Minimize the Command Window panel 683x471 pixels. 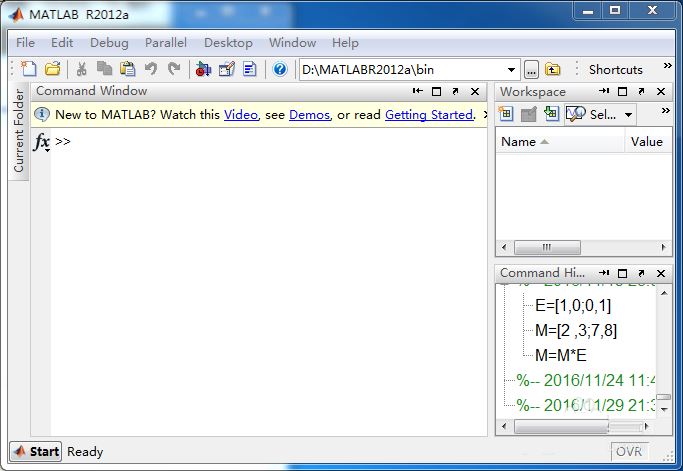pos(417,91)
